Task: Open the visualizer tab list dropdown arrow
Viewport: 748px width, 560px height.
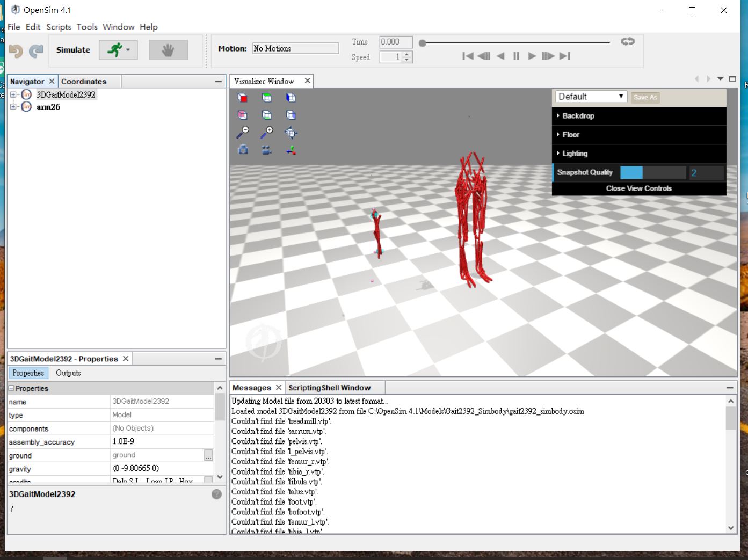Action: (x=721, y=79)
